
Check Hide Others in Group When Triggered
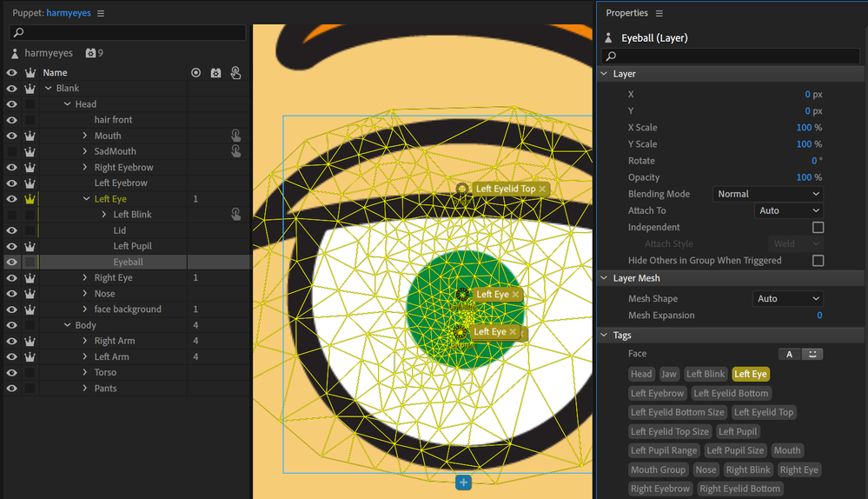coord(817,261)
